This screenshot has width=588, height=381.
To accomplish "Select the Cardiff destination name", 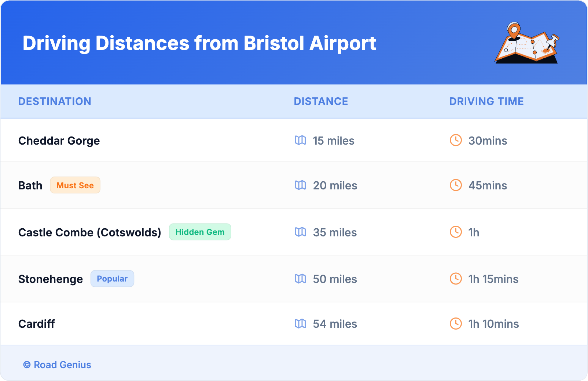I will pyautogui.click(x=37, y=324).
